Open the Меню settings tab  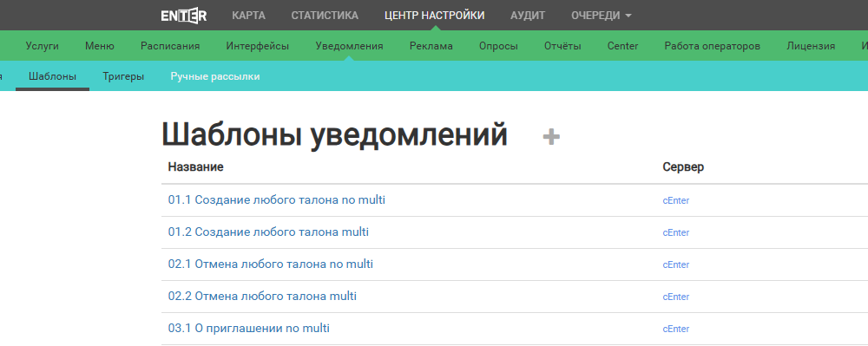point(100,46)
